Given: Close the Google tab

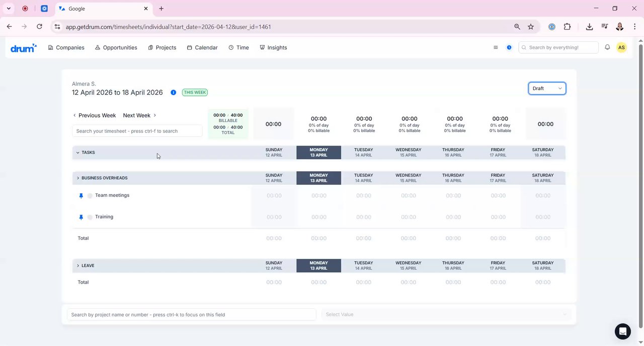Looking at the screenshot, I should click(x=146, y=9).
